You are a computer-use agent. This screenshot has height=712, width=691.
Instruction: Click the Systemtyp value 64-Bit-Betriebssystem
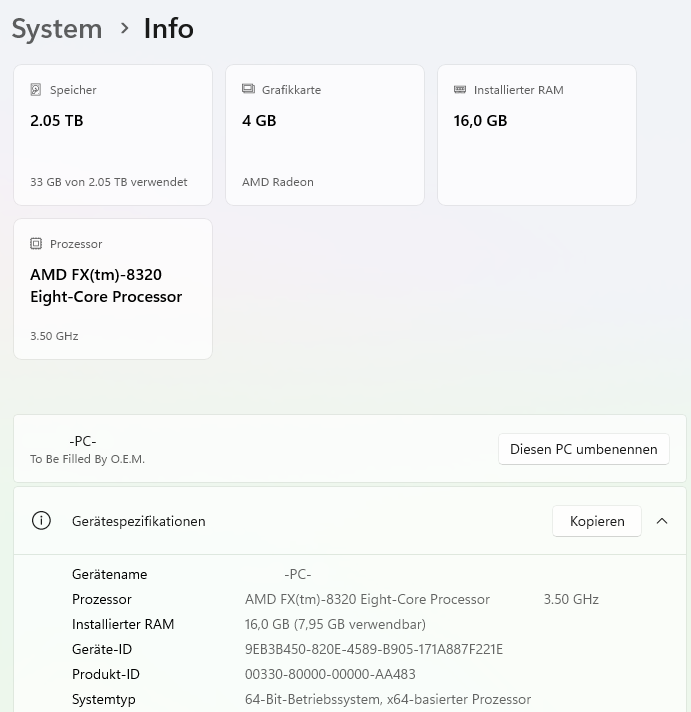pyautogui.click(x=388, y=699)
